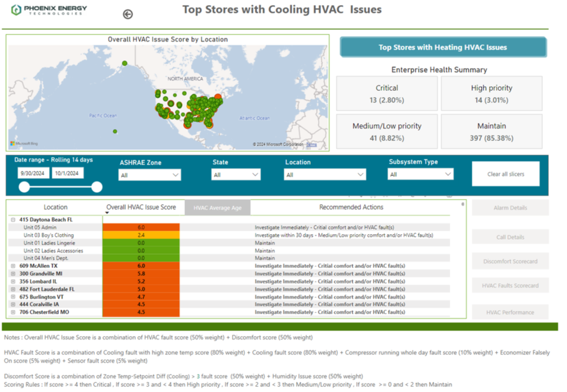Click the green map dot in Alaska
Image resolution: width=567 pixels, height=392 pixels.
coord(125,63)
